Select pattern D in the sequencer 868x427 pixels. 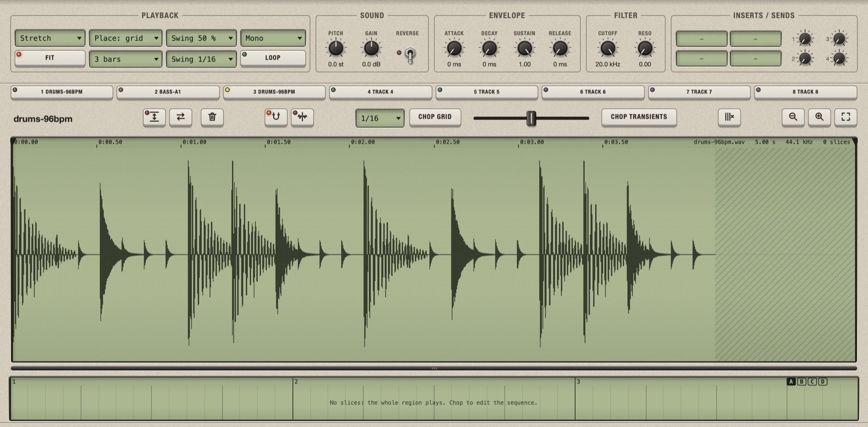pyautogui.click(x=823, y=381)
